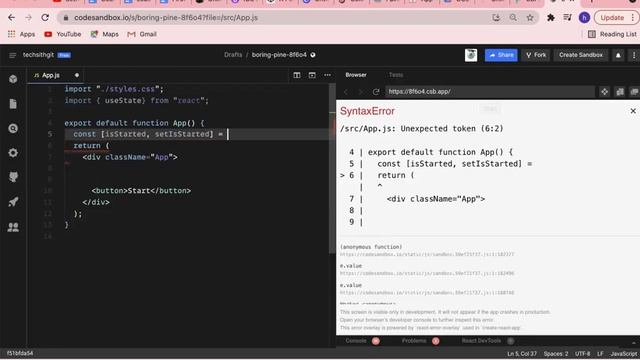The height and width of the screenshot is (360, 640).
Task: Open the Apps bookmark shortcut
Action: pos(22,34)
